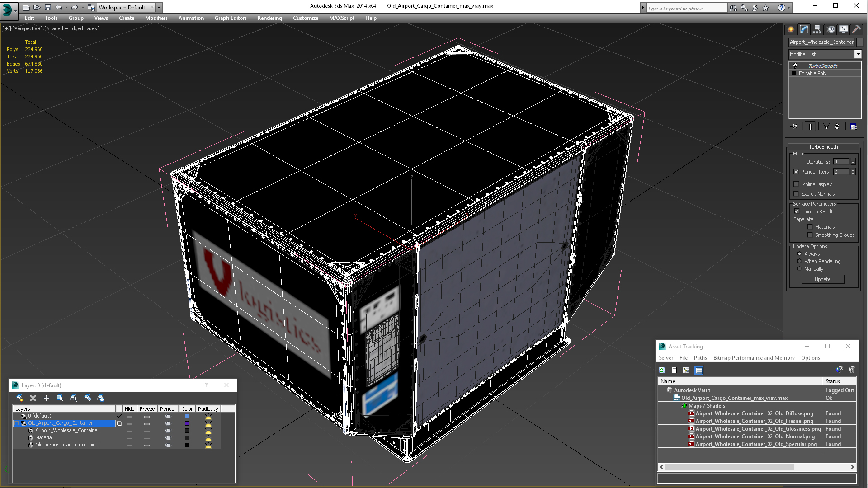Switch Asset Tracking to table view icon
This screenshot has height=488, width=868.
tap(699, 370)
